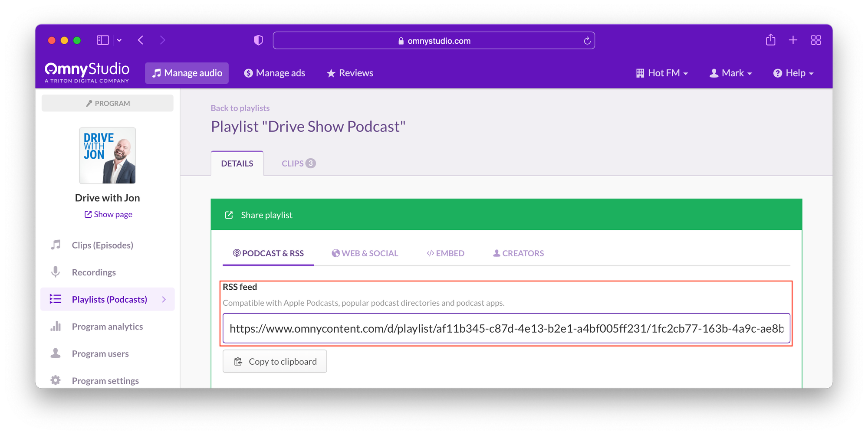Click the Playlist "Drive Show Podcast" heading
This screenshot has height=435, width=868.
308,126
